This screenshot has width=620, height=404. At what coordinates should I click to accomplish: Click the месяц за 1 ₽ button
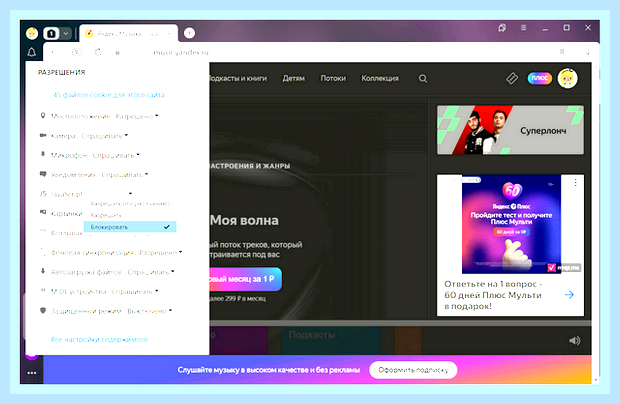click(245, 279)
